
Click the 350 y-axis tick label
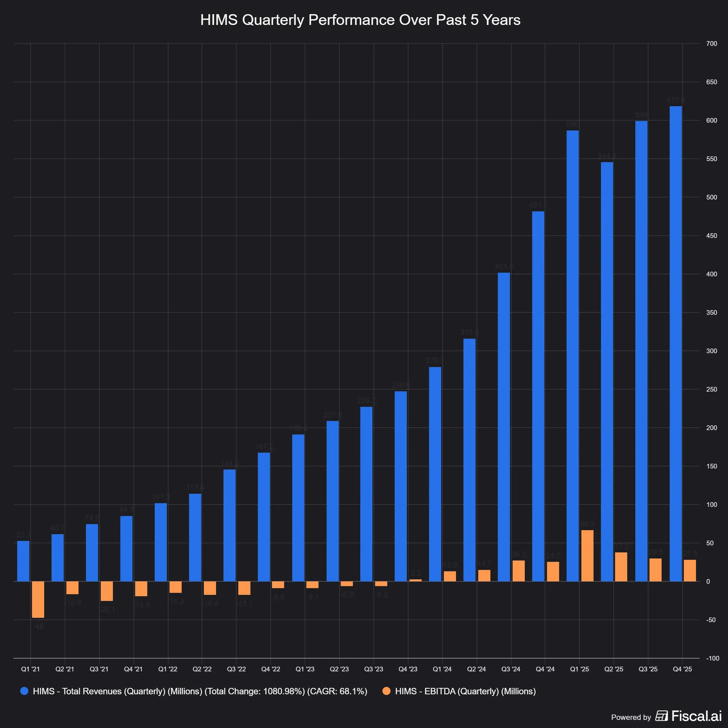711,312
